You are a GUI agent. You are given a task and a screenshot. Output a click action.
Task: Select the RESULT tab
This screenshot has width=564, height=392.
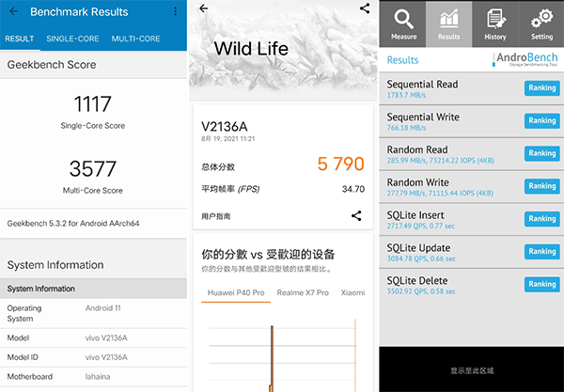pos(20,39)
